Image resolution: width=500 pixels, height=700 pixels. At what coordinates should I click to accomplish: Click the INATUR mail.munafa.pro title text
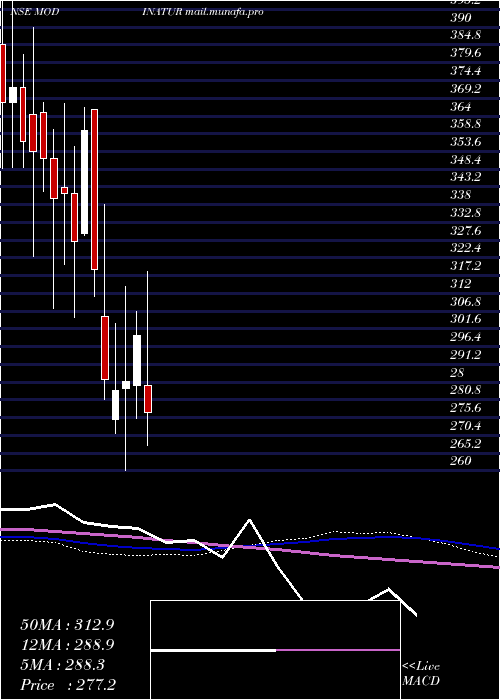(x=202, y=12)
